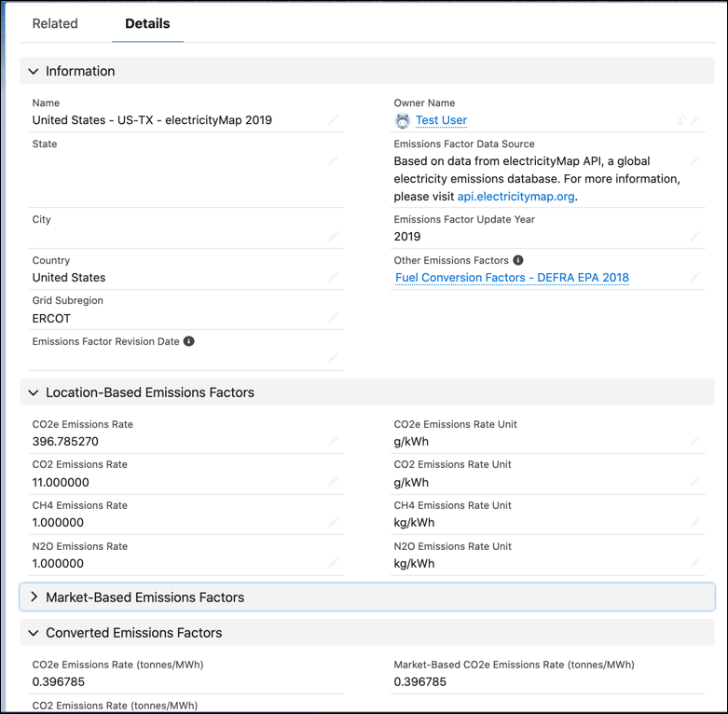Click pencil edit icon next to Name field
Screen dimensions: 728x714
point(334,120)
